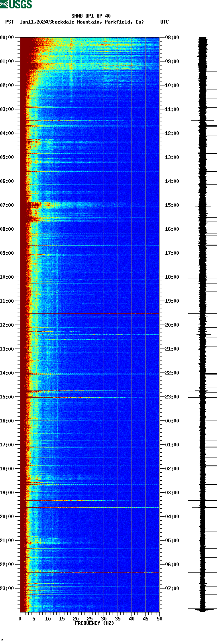Screen dimensions: 220x644
Task: Click the PST time label 00:00
Action: coord(7,38)
